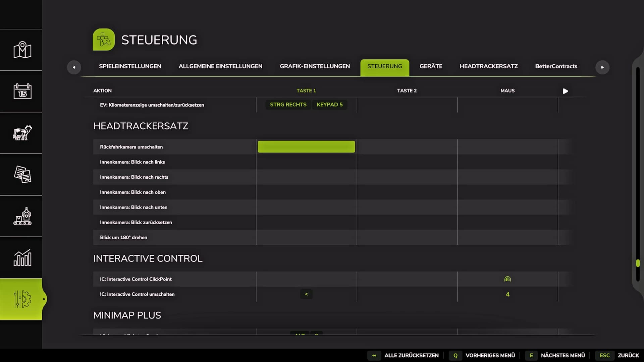The height and width of the screenshot is (362, 644).
Task: Open the HEADTRACKERSATZ tab
Action: pyautogui.click(x=488, y=66)
